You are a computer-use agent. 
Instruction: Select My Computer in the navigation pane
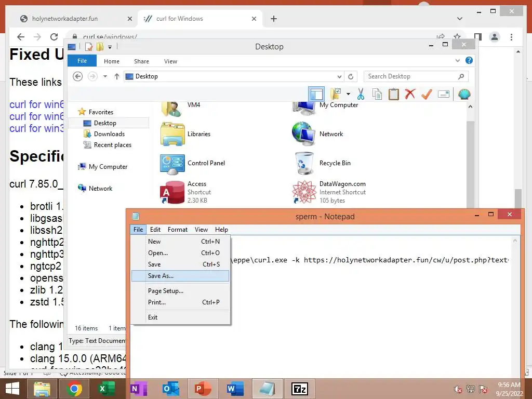108,167
